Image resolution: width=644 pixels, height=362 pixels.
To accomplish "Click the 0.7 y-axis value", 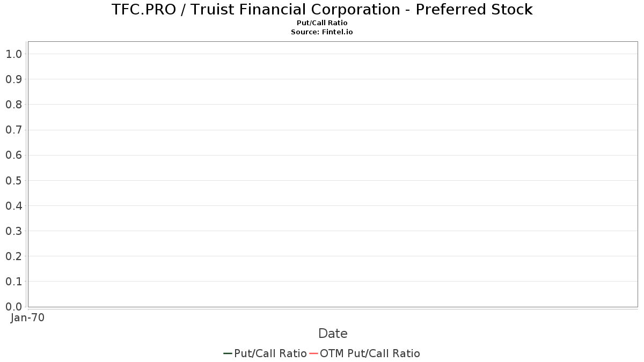I will 14,130.
